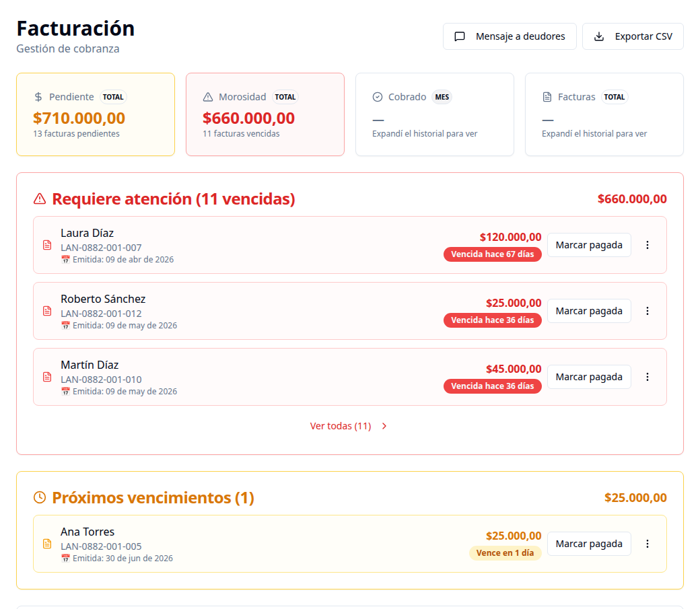Expand the Cobrado MES summary card
Image resolution: width=700 pixels, height=609 pixels.
click(x=434, y=115)
